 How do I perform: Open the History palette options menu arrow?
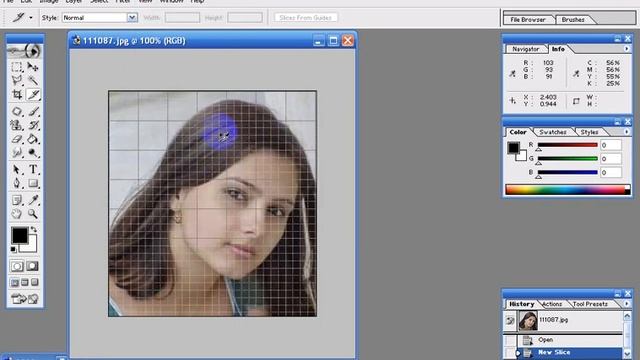(x=627, y=304)
